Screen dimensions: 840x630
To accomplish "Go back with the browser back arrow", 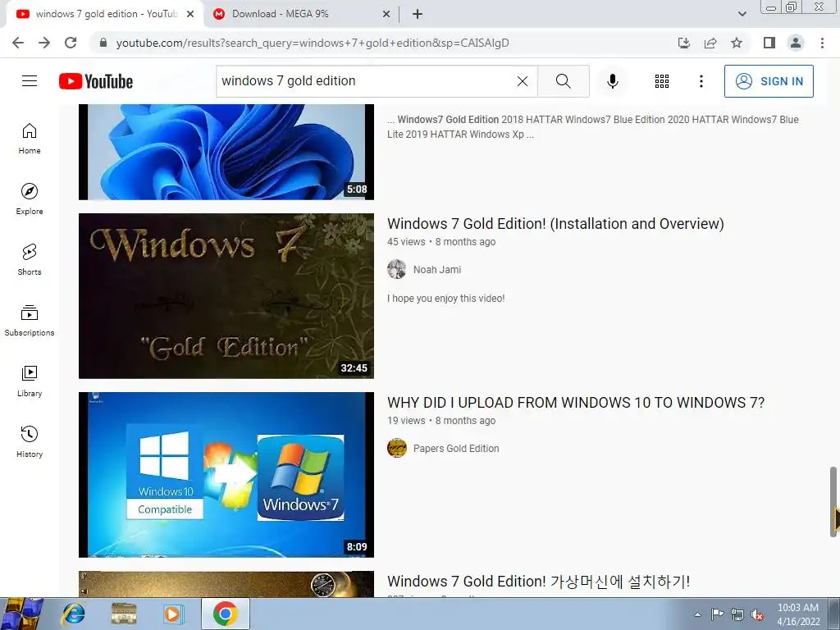I will tap(18, 43).
